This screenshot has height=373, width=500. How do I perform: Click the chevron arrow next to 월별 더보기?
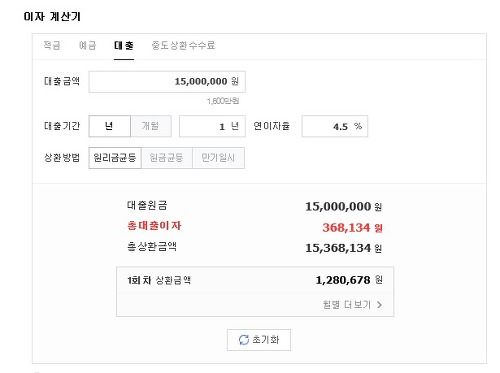379,305
